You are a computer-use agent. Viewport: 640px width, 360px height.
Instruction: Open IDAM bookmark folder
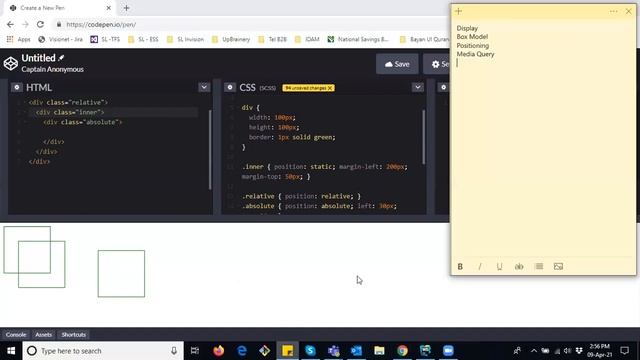(307, 39)
